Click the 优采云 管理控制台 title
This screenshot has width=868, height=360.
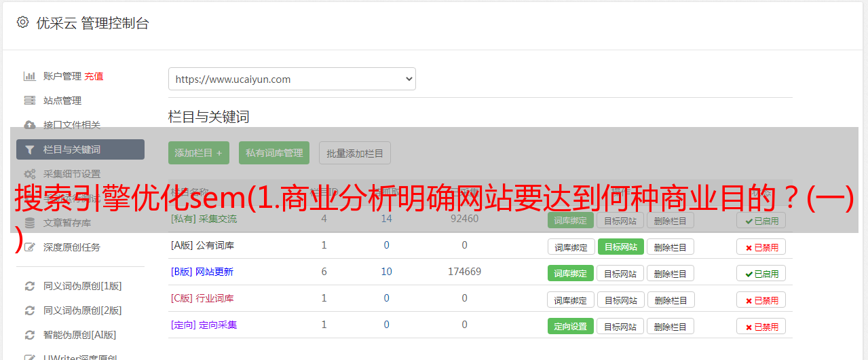[x=92, y=23]
